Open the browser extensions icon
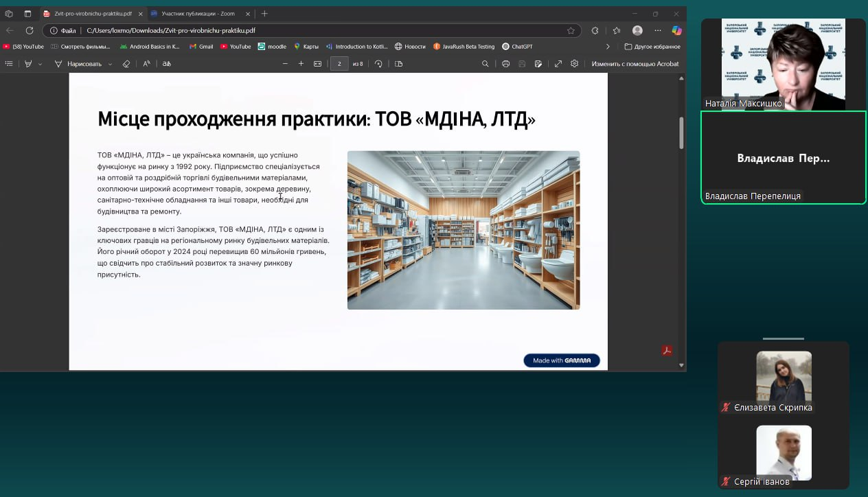 (x=595, y=30)
